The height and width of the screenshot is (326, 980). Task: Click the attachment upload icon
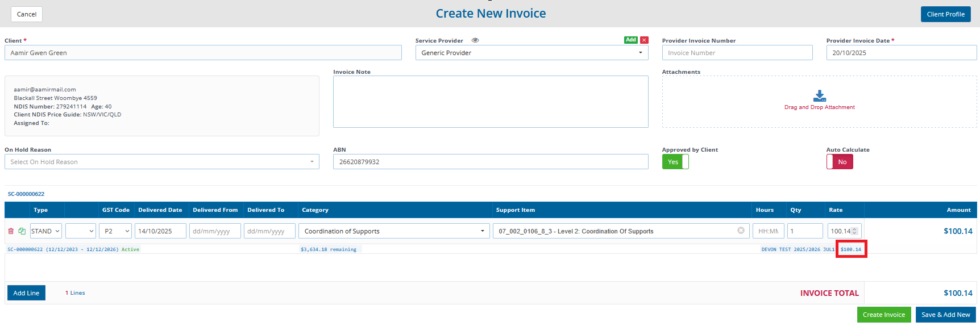click(819, 96)
